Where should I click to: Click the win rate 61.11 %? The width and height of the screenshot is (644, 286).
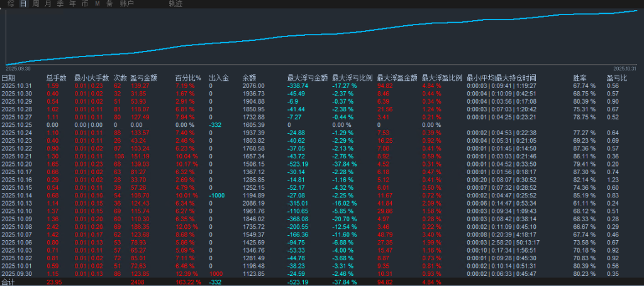tap(584, 202)
